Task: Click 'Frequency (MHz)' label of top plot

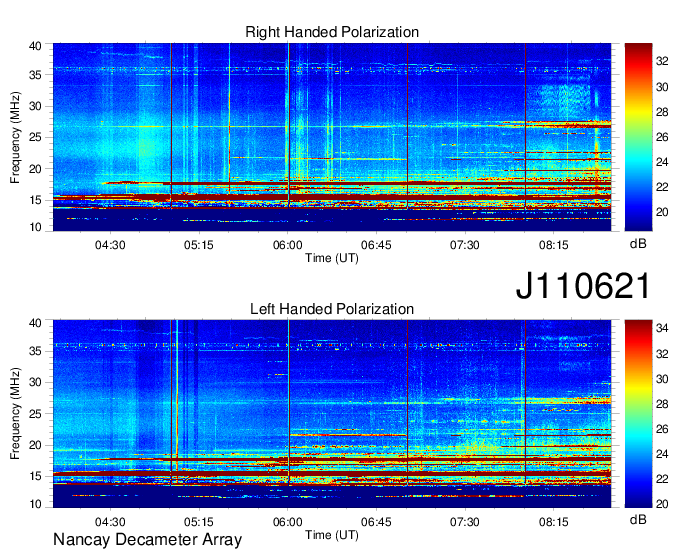Action: pos(15,137)
